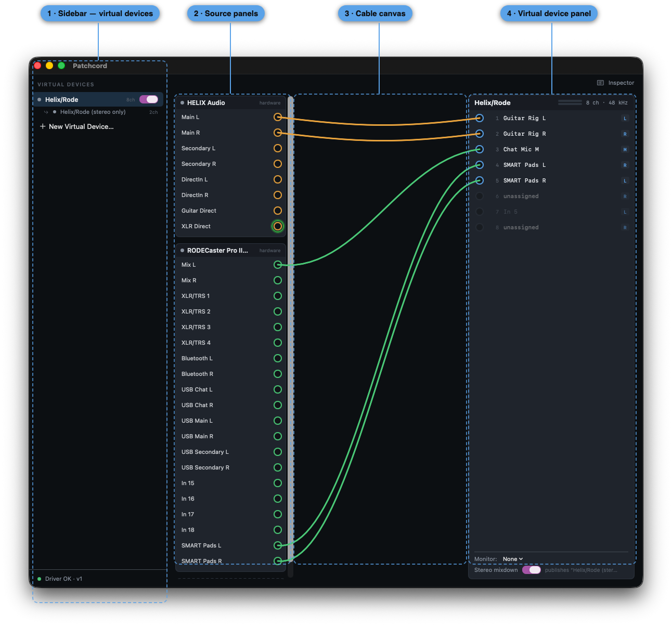Screen dimensions: 672x626
Task: Toggle the R pan badge on Guitar Rig R
Action: click(x=625, y=134)
